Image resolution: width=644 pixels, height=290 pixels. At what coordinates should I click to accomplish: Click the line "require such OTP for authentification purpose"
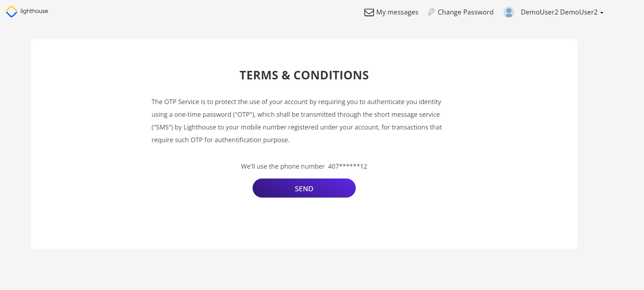220,140
